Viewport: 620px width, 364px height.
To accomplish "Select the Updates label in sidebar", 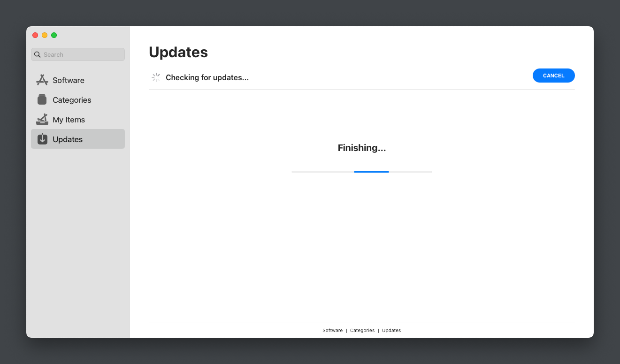I will pyautogui.click(x=68, y=139).
